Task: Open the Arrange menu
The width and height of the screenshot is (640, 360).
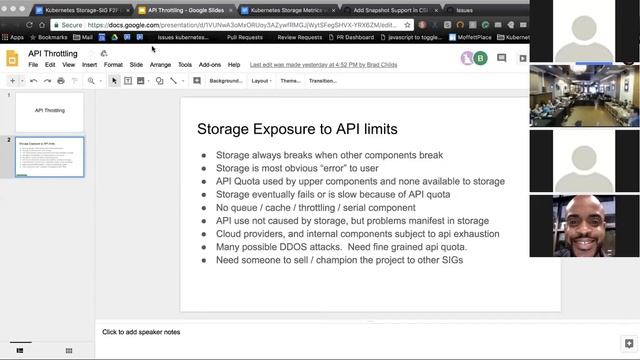Action: [160, 64]
